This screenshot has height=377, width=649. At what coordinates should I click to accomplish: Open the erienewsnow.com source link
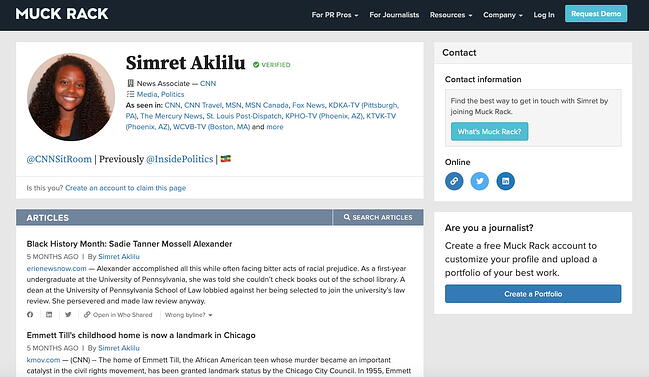56,269
